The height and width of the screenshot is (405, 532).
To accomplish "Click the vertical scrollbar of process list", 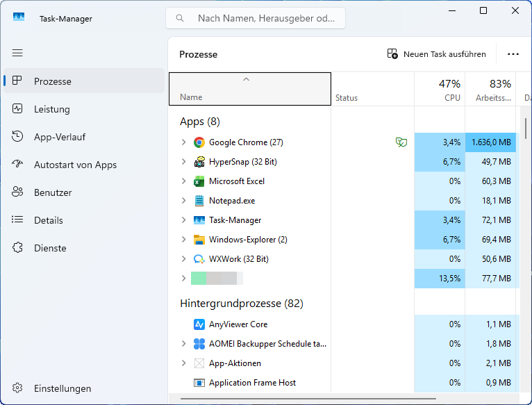I will point(526,129).
